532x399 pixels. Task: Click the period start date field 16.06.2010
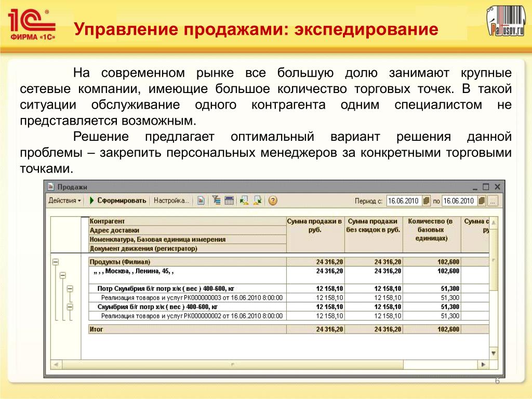[404, 201]
